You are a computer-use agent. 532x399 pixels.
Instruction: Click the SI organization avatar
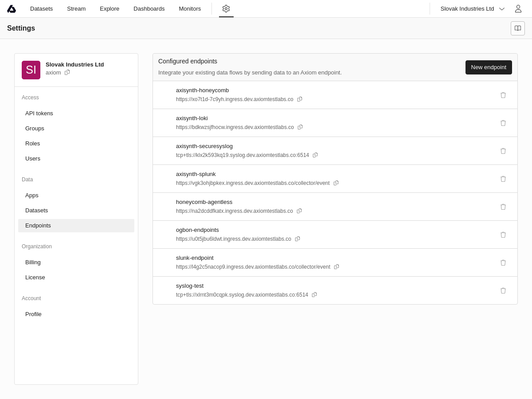31,70
